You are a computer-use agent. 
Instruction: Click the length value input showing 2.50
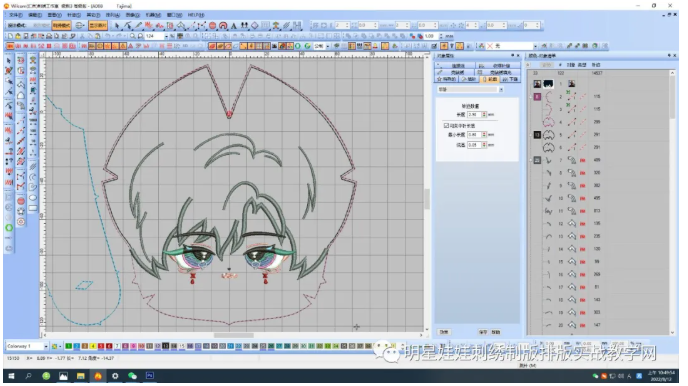(474, 114)
